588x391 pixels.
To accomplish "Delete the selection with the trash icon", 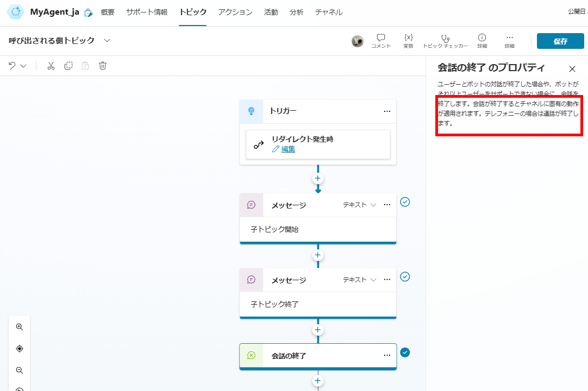I will click(103, 65).
